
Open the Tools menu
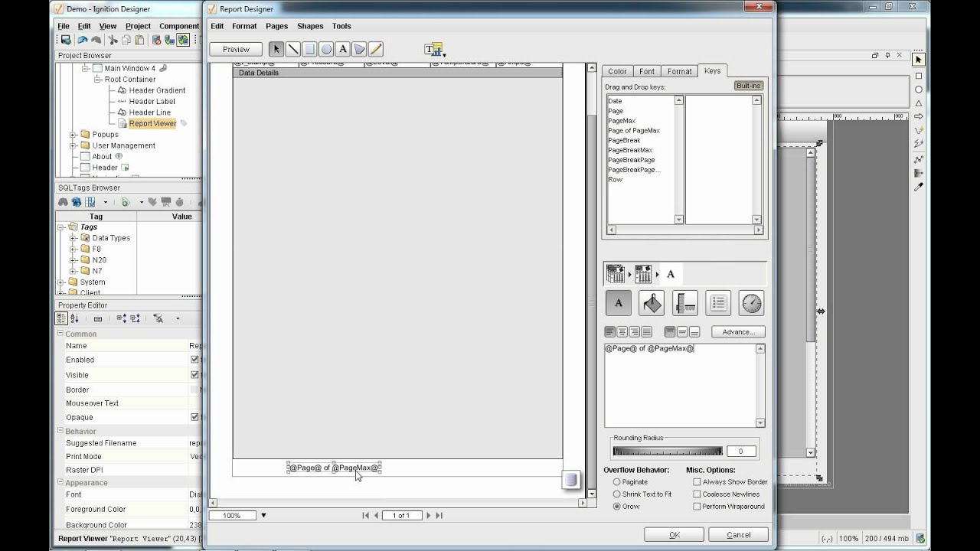[341, 26]
